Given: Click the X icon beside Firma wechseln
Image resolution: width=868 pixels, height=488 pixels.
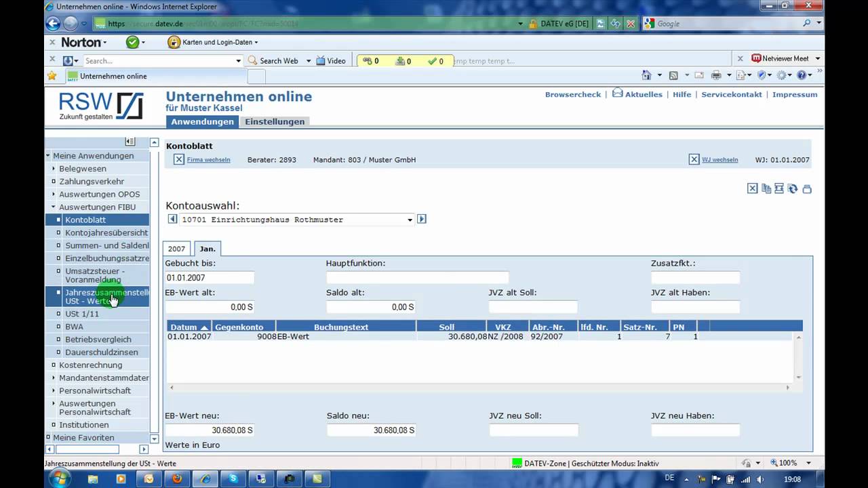Looking at the screenshot, I should point(179,159).
